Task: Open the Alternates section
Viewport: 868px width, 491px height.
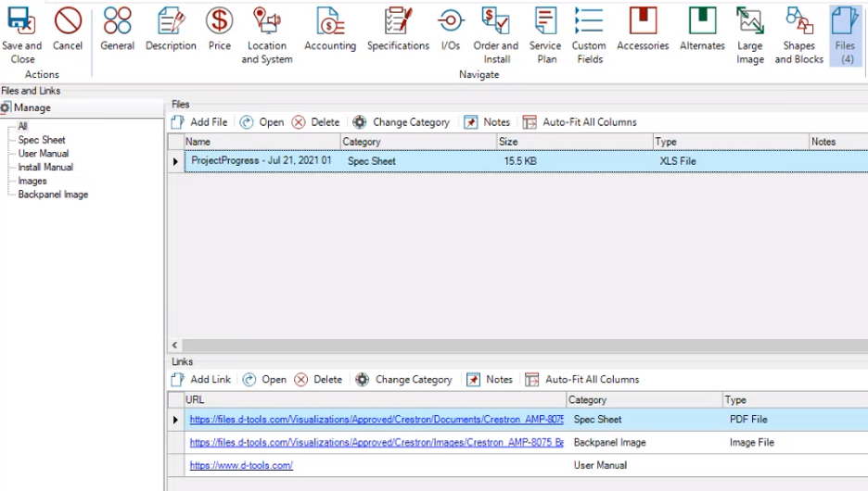Action: [x=702, y=30]
